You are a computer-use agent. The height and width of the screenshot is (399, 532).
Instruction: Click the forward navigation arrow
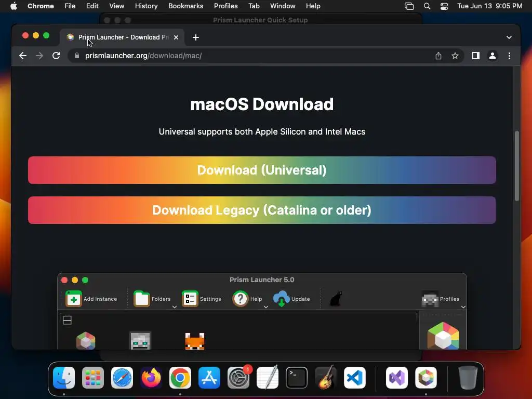coord(39,56)
